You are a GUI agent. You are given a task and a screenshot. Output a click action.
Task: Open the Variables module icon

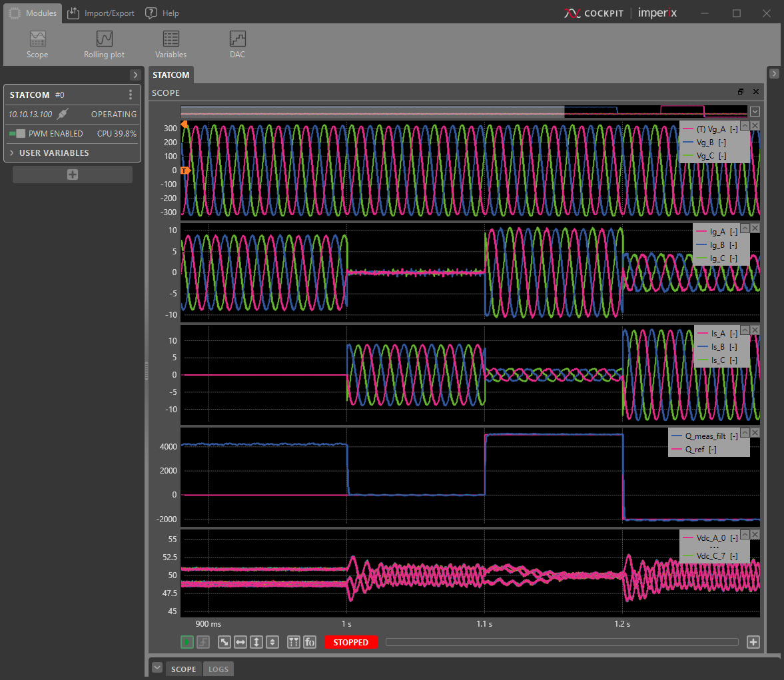(171, 44)
